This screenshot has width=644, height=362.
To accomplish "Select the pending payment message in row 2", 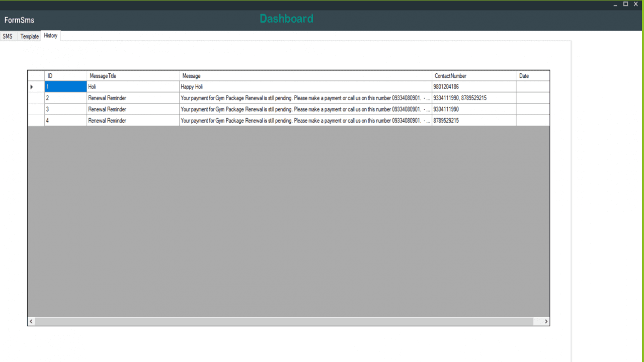I will pos(305,98).
